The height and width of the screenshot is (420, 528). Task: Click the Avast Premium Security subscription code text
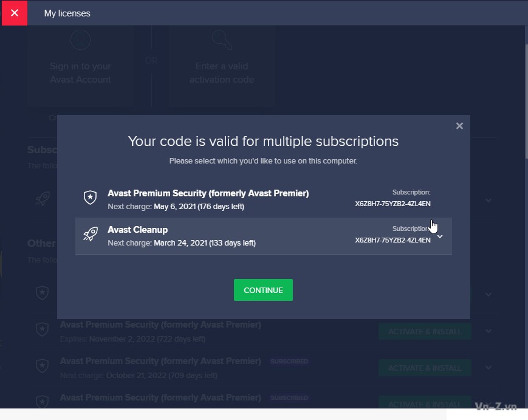[x=393, y=204]
